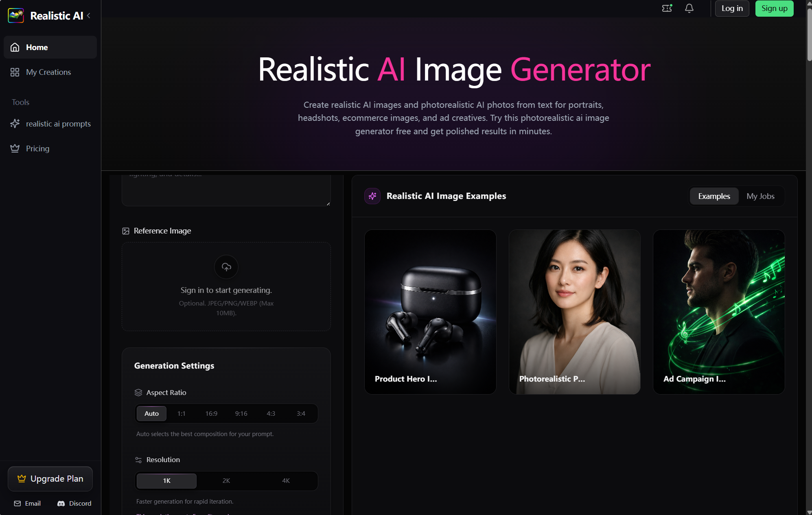Click the Aspect Ratio layers icon
Screen dimensions: 812x515
[138, 393]
